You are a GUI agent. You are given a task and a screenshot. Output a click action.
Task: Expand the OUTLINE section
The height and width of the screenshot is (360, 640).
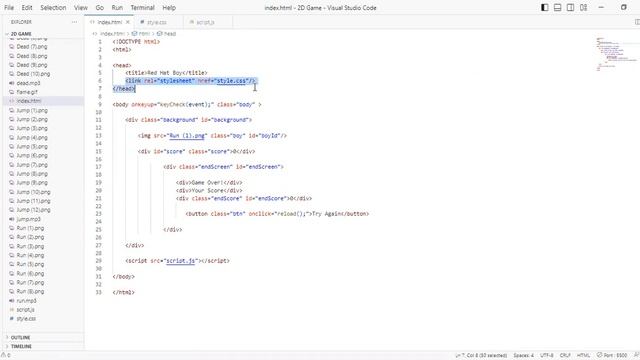point(20,338)
